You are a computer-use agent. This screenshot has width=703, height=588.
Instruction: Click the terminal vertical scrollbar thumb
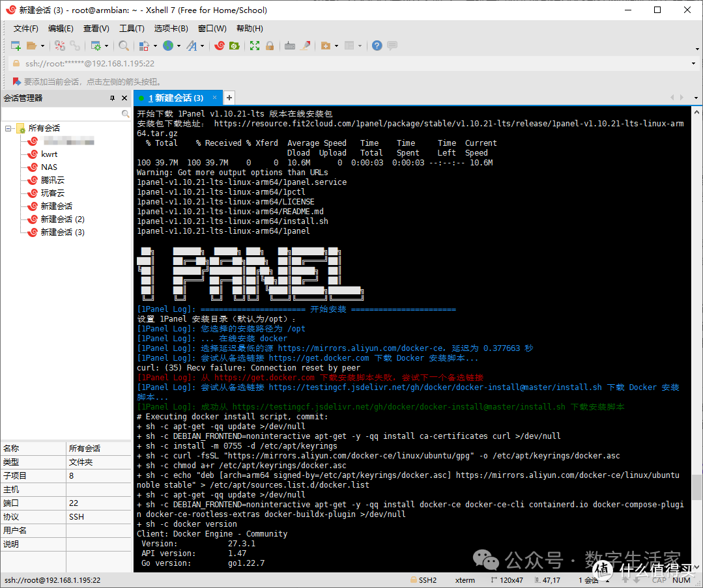(696, 485)
